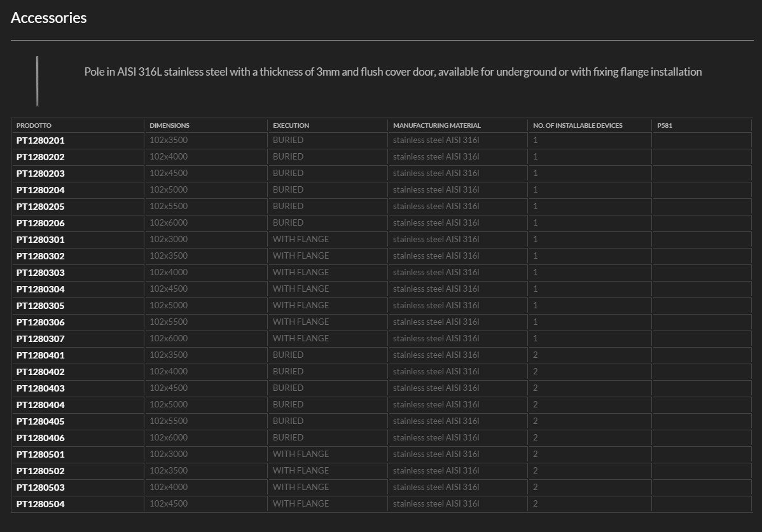Image resolution: width=762 pixels, height=532 pixels.
Task: Click the MANUFACTURING MATERIAL column header
Action: [436, 126]
